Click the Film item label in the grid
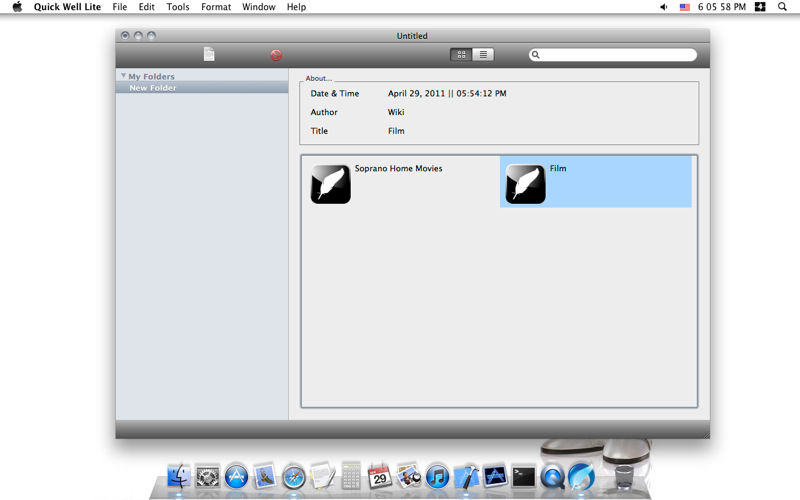Viewport: 800px width, 500px height. pyautogui.click(x=558, y=168)
